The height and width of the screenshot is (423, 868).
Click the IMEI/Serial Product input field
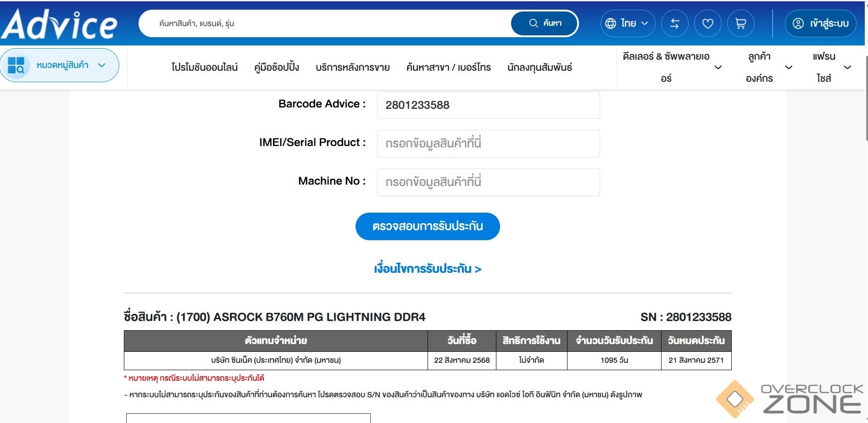point(488,144)
